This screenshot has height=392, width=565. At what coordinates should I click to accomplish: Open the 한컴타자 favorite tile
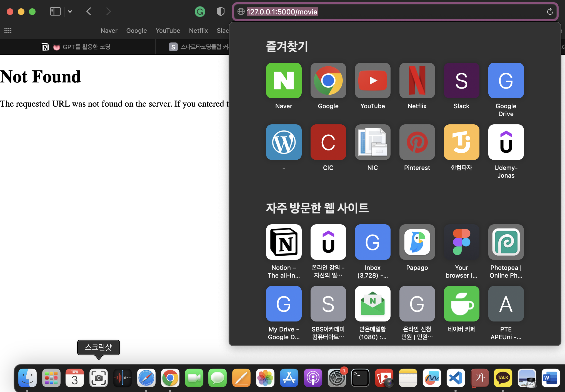tap(461, 142)
